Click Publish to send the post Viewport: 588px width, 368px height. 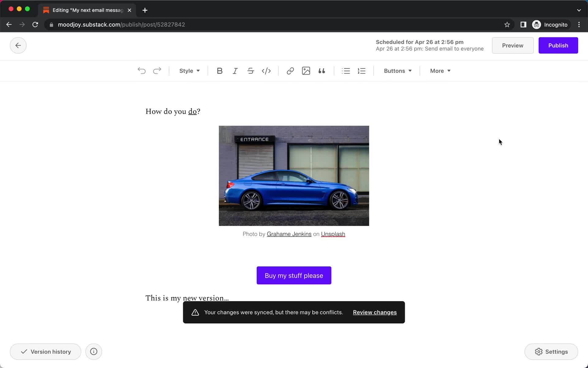tap(558, 45)
